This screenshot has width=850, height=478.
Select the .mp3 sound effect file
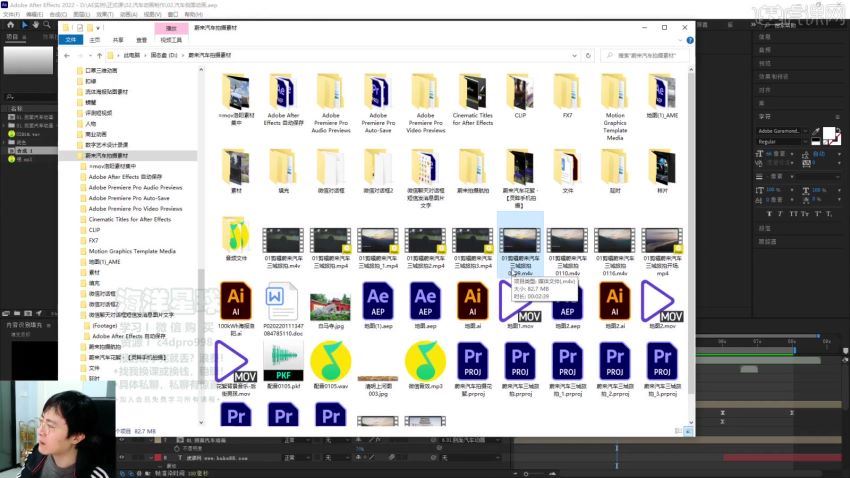point(426,360)
